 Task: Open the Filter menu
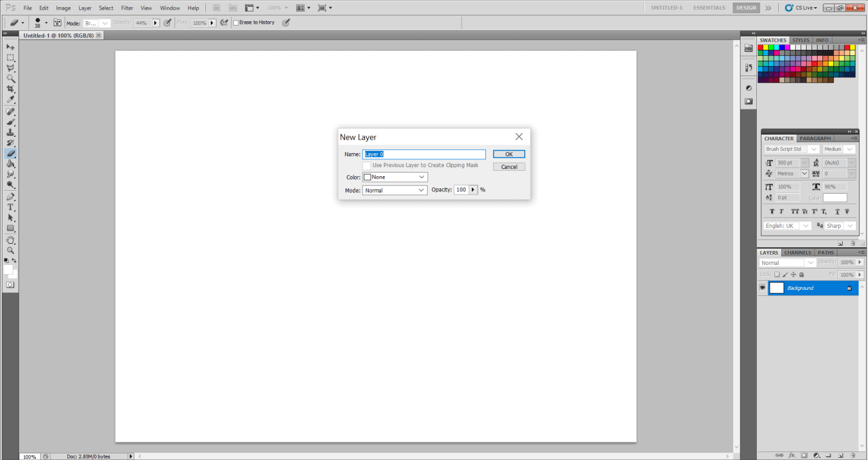pyautogui.click(x=127, y=8)
